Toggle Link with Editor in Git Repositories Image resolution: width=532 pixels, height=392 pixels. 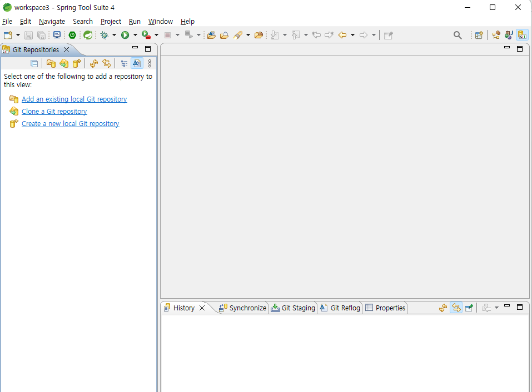click(x=107, y=63)
